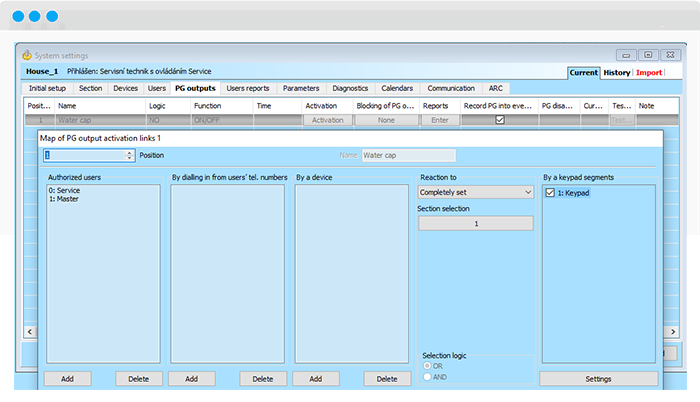Click Add under Authorized users
The height and width of the screenshot is (402, 700).
tap(67, 379)
